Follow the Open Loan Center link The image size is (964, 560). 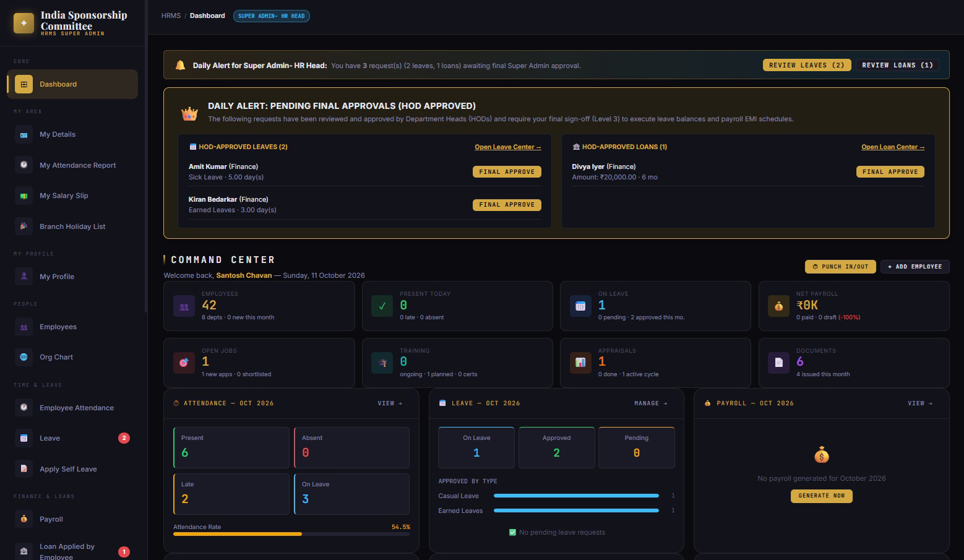[893, 147]
